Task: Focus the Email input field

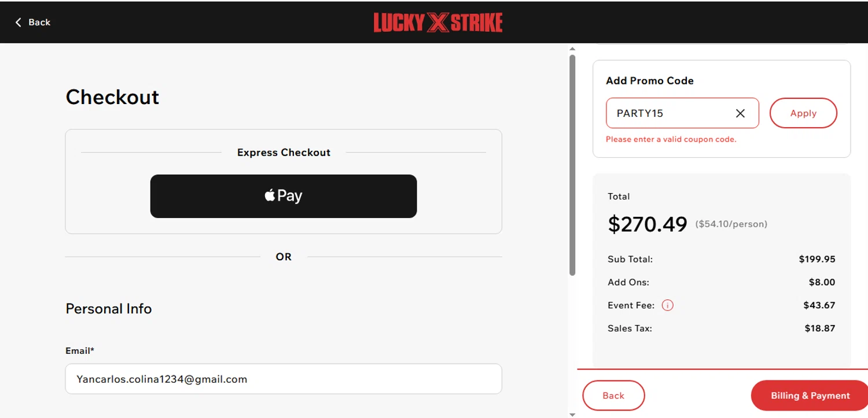Action: click(x=284, y=379)
